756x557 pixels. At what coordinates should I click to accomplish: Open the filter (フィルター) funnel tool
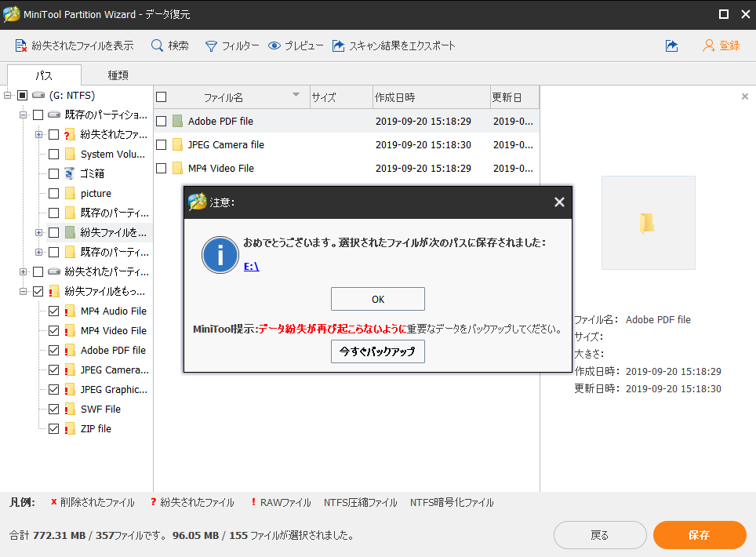tap(211, 46)
